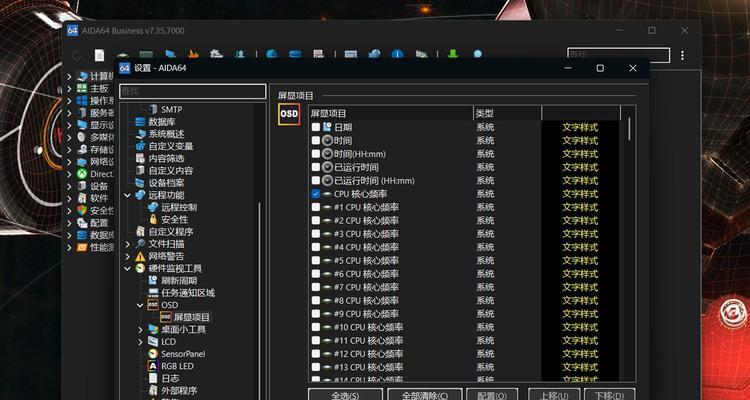Click the flame stability test toolbar icon

[x=193, y=54]
